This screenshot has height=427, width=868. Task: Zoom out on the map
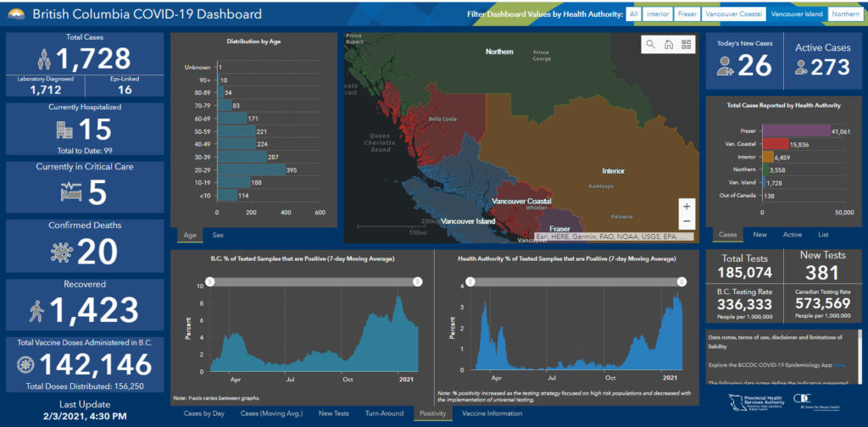(x=687, y=222)
